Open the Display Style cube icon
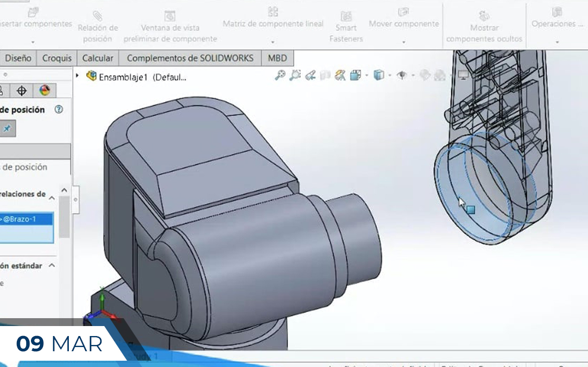This screenshot has width=588, height=367. coord(379,76)
